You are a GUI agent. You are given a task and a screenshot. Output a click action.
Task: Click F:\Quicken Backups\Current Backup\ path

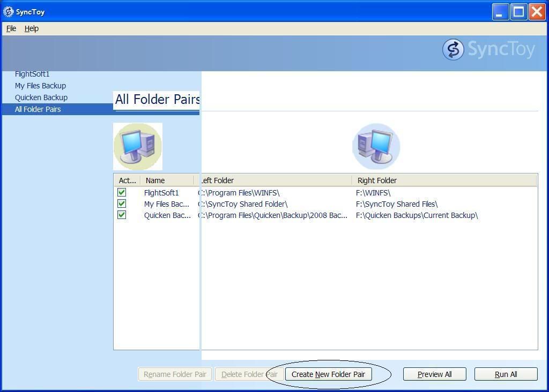[x=417, y=215]
